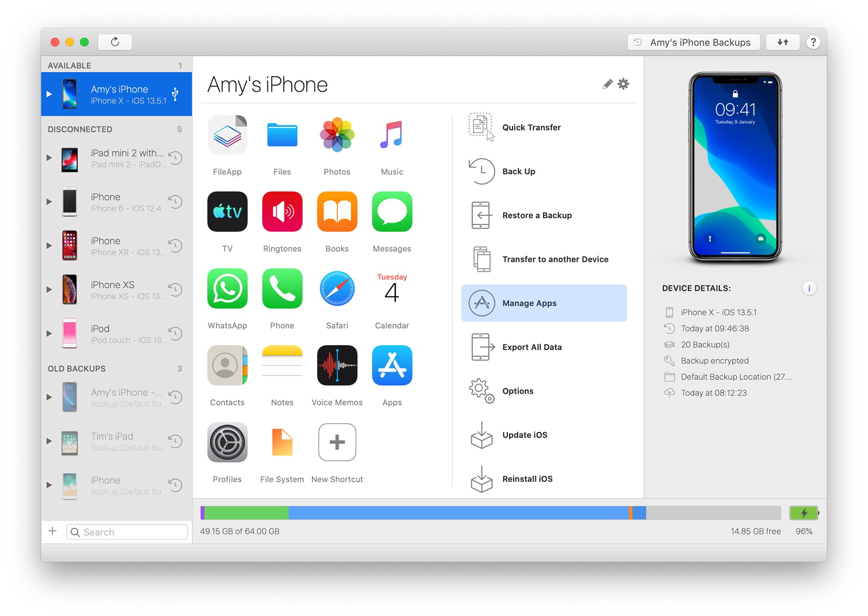
Task: Open the transfers arrows button
Action: click(x=783, y=42)
